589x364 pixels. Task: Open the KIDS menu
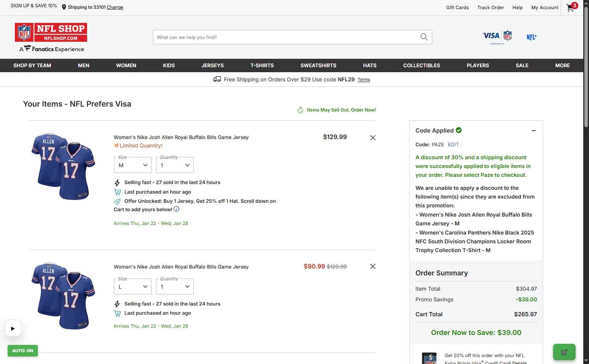(x=169, y=65)
